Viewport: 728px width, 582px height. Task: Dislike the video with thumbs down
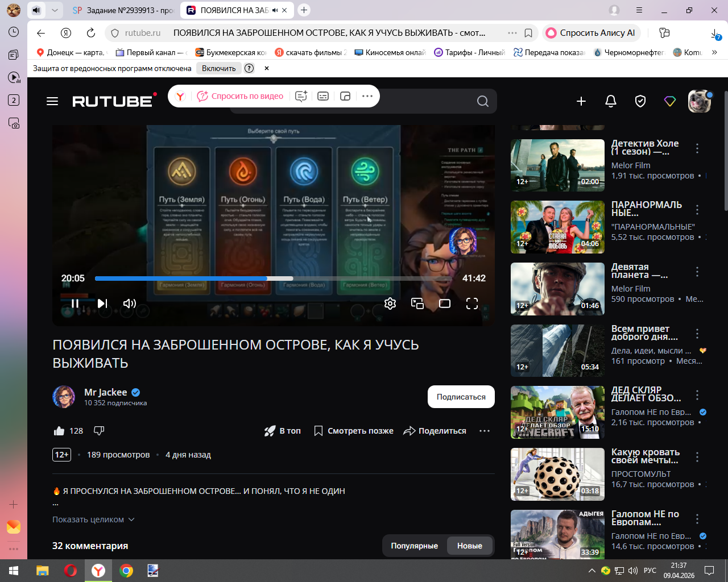99,431
